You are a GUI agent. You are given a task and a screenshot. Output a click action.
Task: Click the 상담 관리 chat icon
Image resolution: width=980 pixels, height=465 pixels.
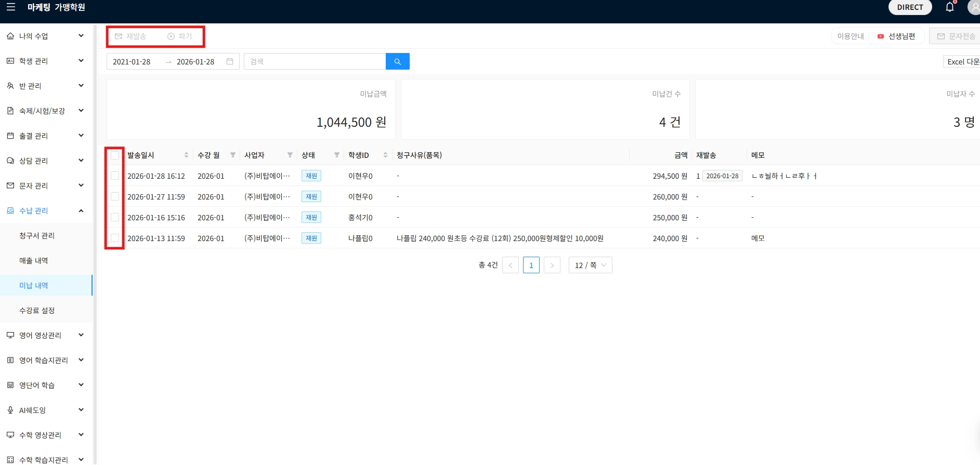point(10,161)
